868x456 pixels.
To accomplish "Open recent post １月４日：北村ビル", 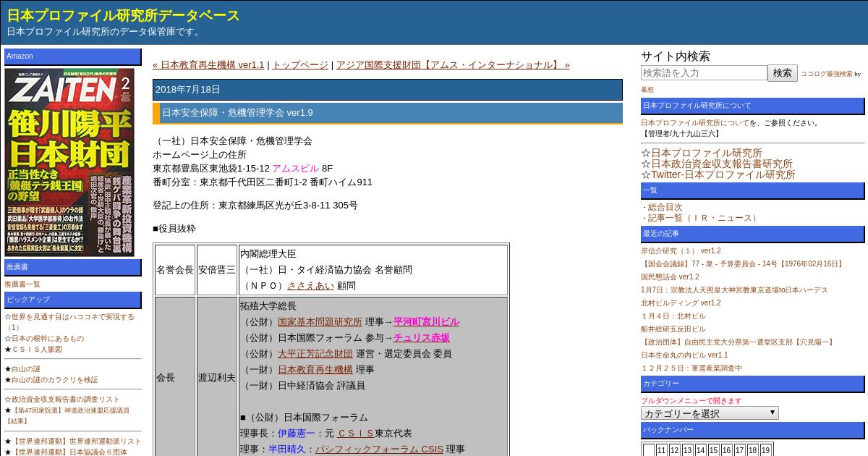I will [x=673, y=316].
